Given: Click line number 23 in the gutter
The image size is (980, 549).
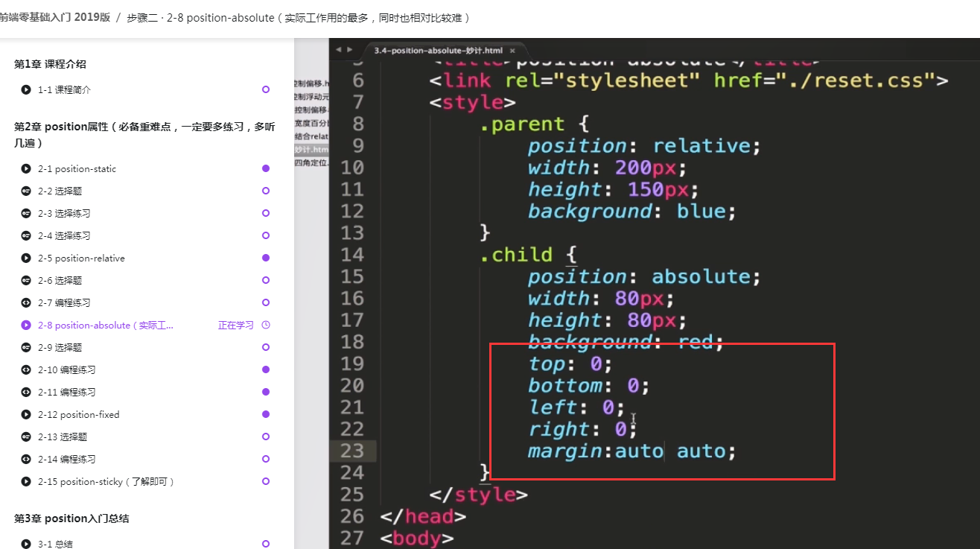Looking at the screenshot, I should tap(352, 451).
